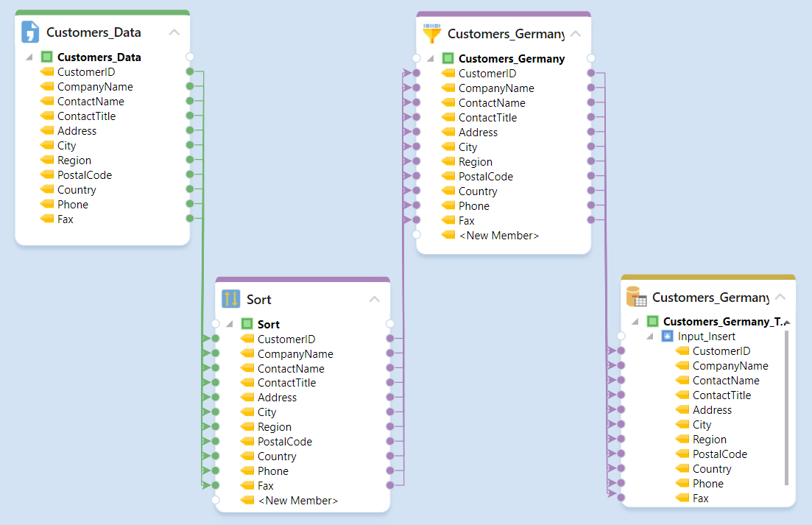Screen dimensions: 812x525
Task: Collapse the Sort object using its chevron
Action: (x=375, y=299)
